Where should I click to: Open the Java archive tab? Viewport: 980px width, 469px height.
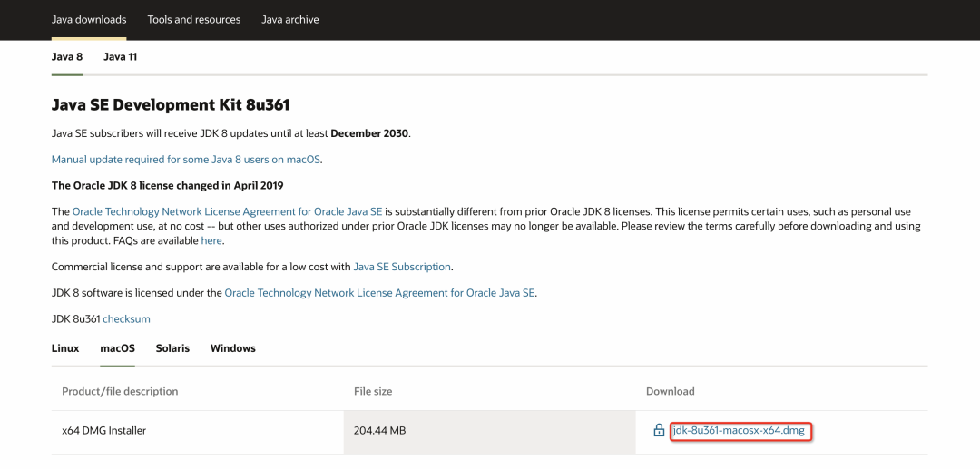290,19
